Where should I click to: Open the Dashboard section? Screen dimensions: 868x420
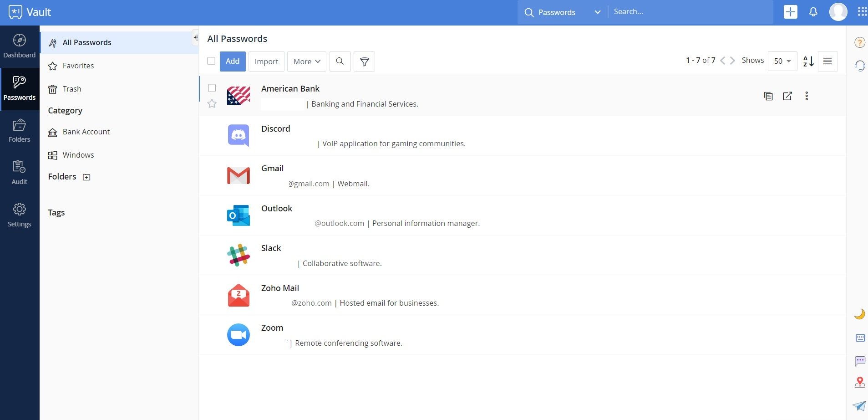coord(19,46)
